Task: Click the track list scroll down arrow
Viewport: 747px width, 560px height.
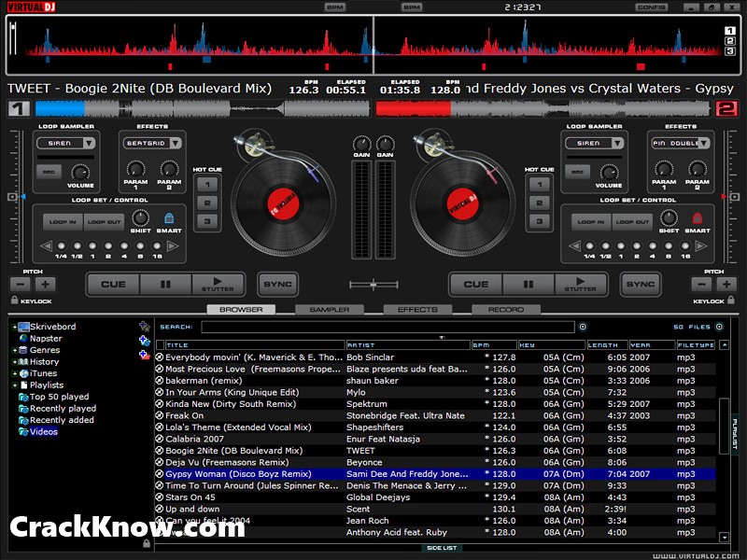Action: (725, 538)
